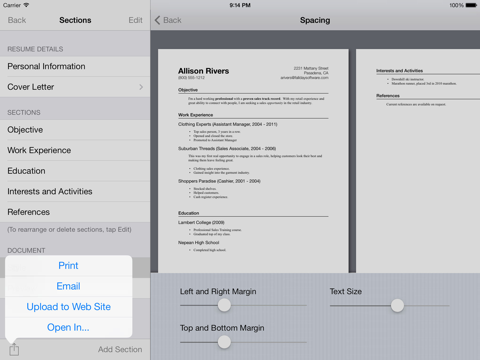Click the Top and Bottom Margin slider knob
This screenshot has width=480, height=360.
pyautogui.click(x=224, y=342)
